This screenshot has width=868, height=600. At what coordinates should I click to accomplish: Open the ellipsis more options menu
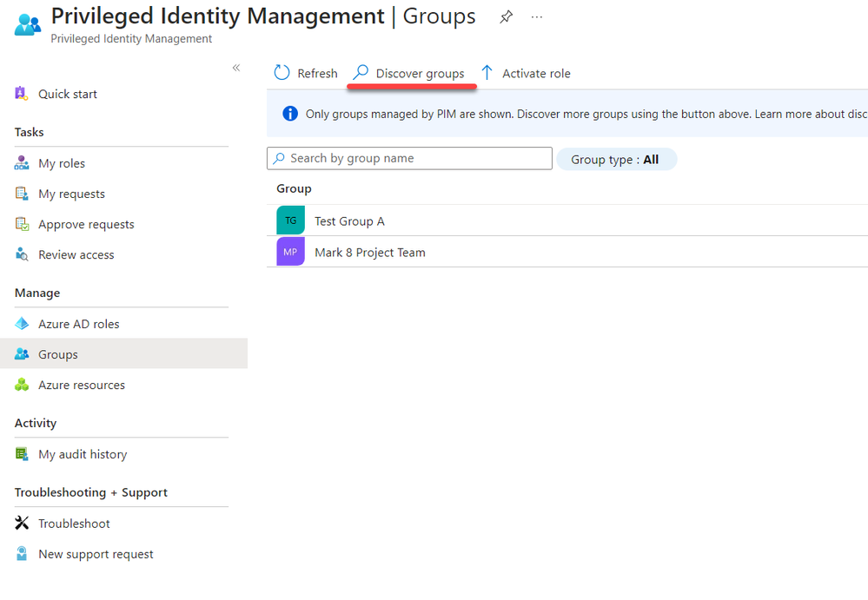click(x=537, y=17)
